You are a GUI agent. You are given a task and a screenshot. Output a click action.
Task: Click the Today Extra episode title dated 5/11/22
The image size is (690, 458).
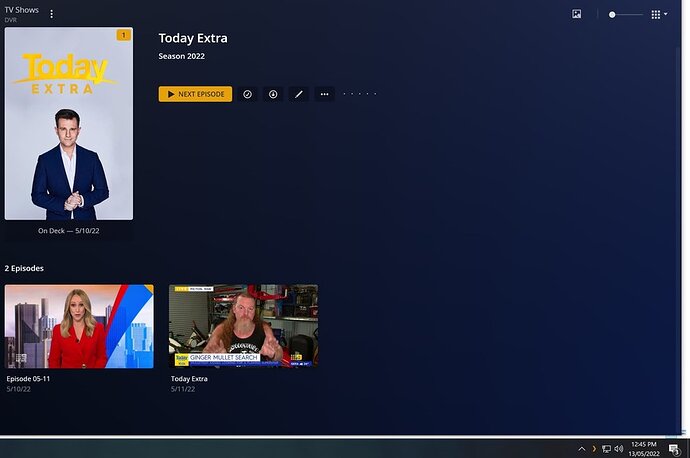pos(189,379)
